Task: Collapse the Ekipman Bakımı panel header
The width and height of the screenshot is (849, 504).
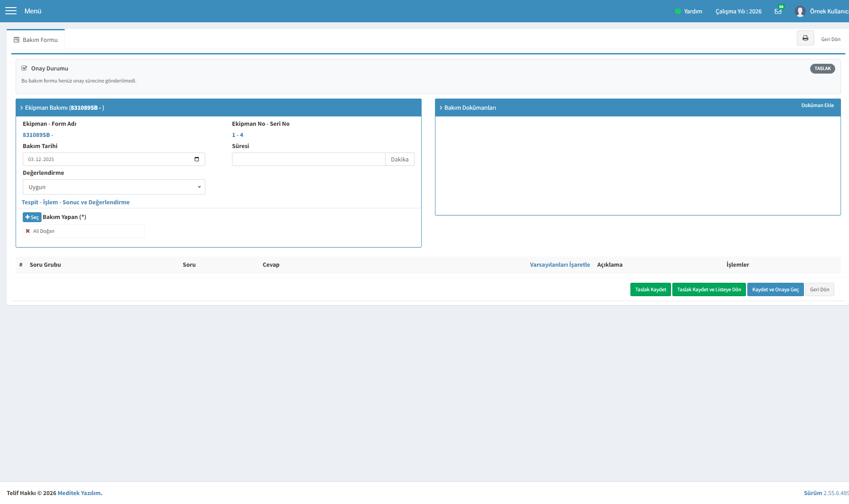Action: coord(219,107)
